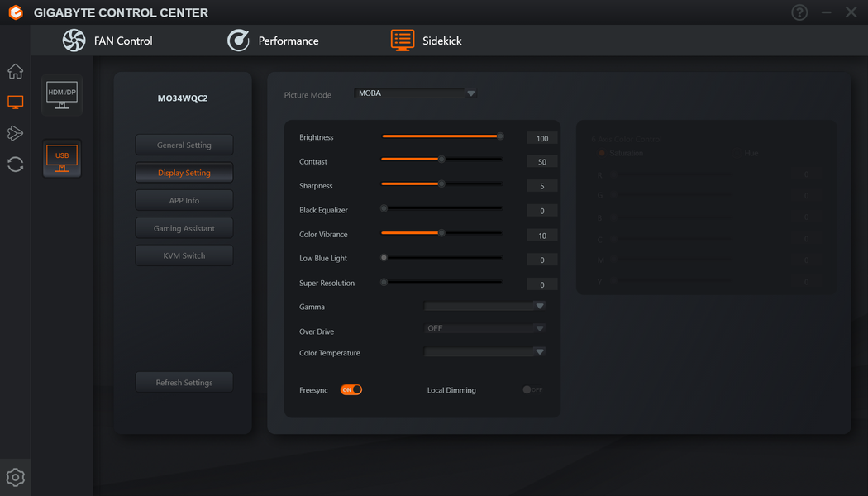Close the Gigabyte Control Center window

(851, 12)
